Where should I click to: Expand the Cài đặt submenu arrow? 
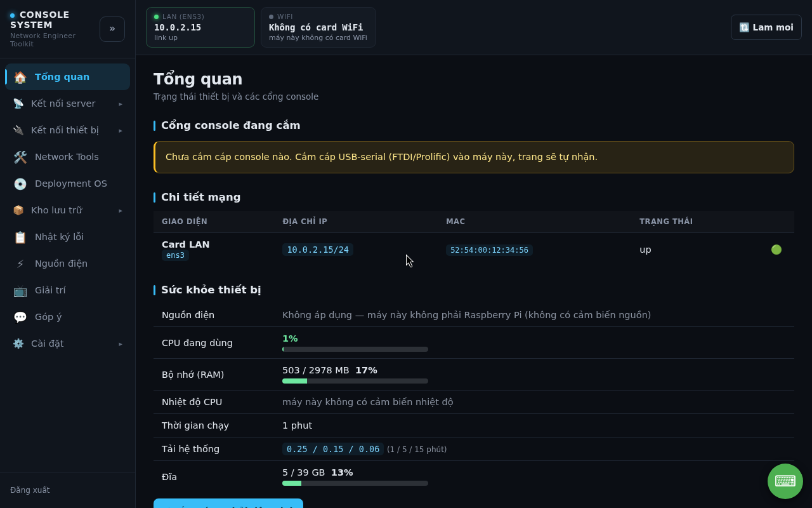pyautogui.click(x=121, y=344)
